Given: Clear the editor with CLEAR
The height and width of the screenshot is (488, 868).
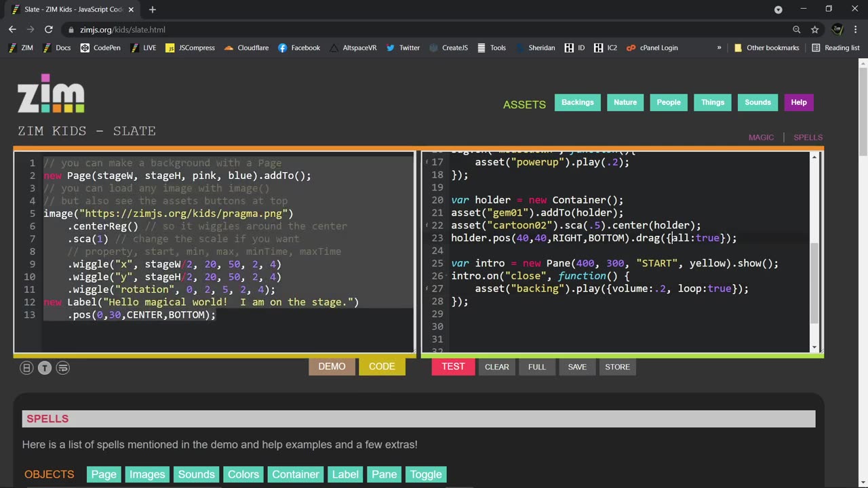Looking at the screenshot, I should tap(496, 367).
